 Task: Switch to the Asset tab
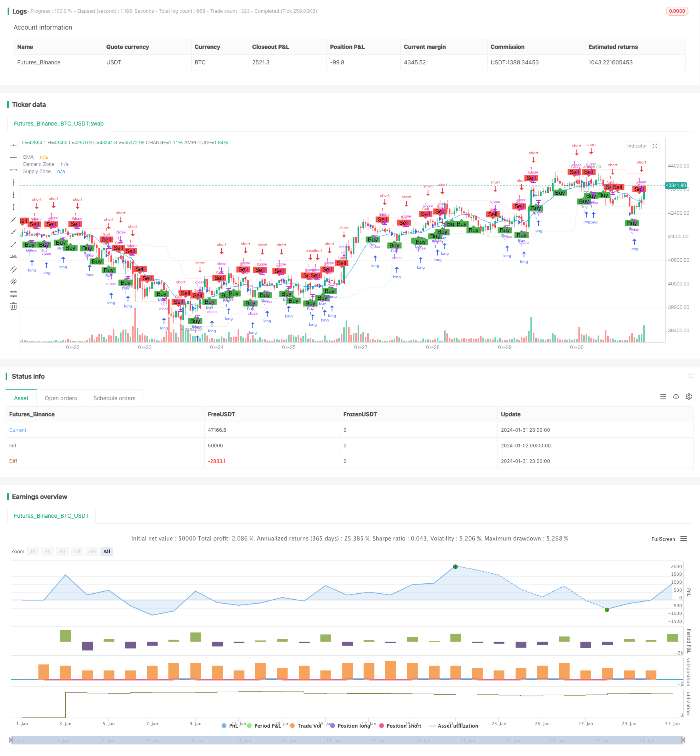[21, 398]
